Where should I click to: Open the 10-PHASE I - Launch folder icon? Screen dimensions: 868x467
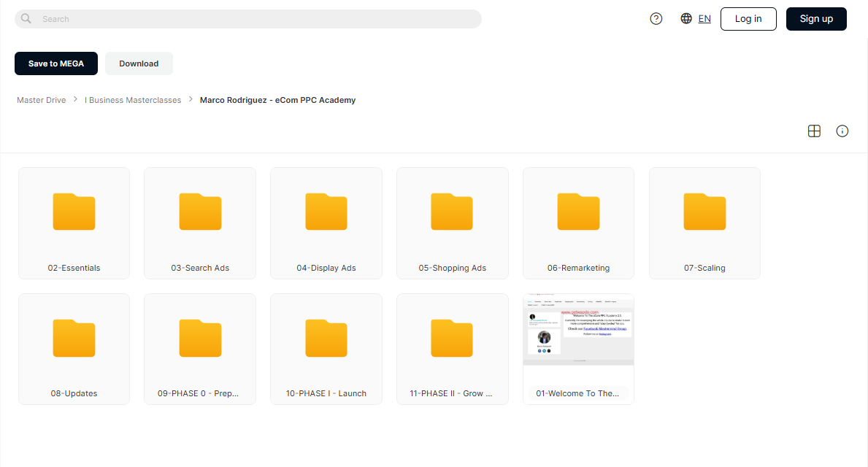[x=326, y=338]
